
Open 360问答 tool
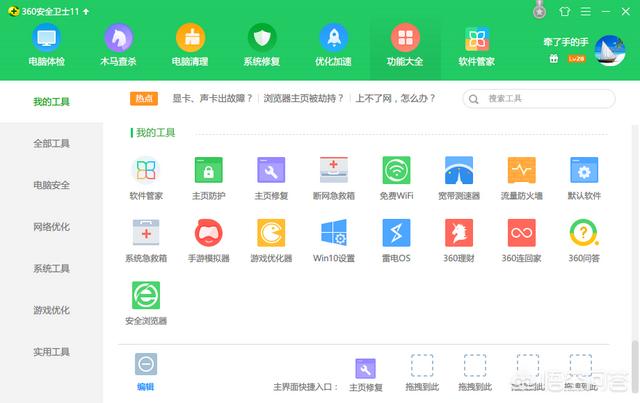[x=584, y=240]
